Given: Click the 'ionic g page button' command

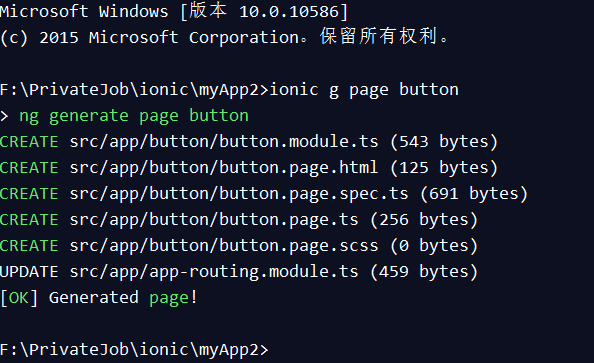Looking at the screenshot, I should 364,90.
